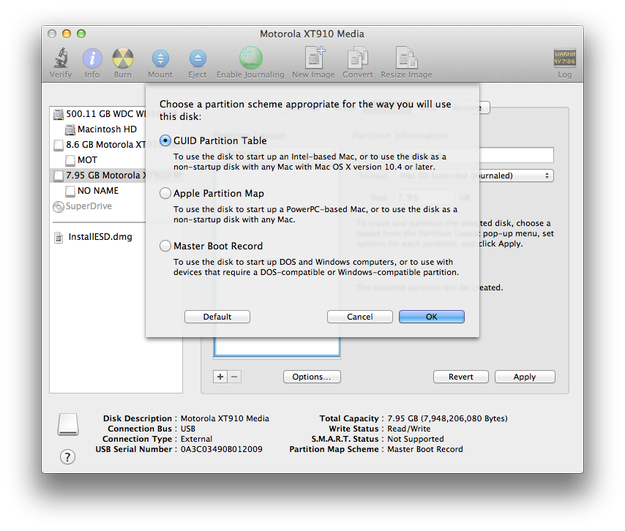Viewport: 625px width, 531px height.
Task: Select SuperDrive in sidebar
Action: pyautogui.click(x=88, y=206)
